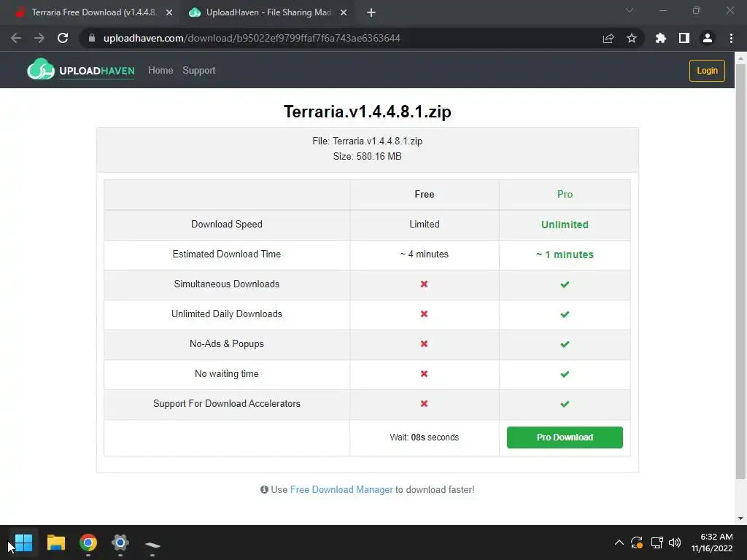Viewport: 747px width, 560px height.
Task: Click the 'Pro' column header
Action: [x=565, y=194]
